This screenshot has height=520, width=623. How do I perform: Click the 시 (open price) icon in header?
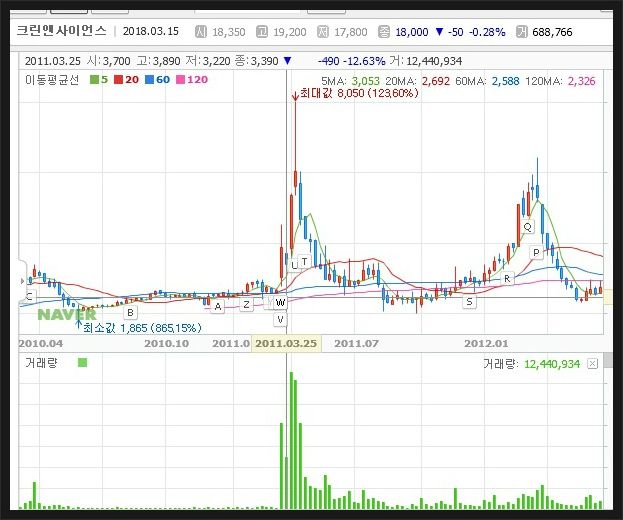201,32
